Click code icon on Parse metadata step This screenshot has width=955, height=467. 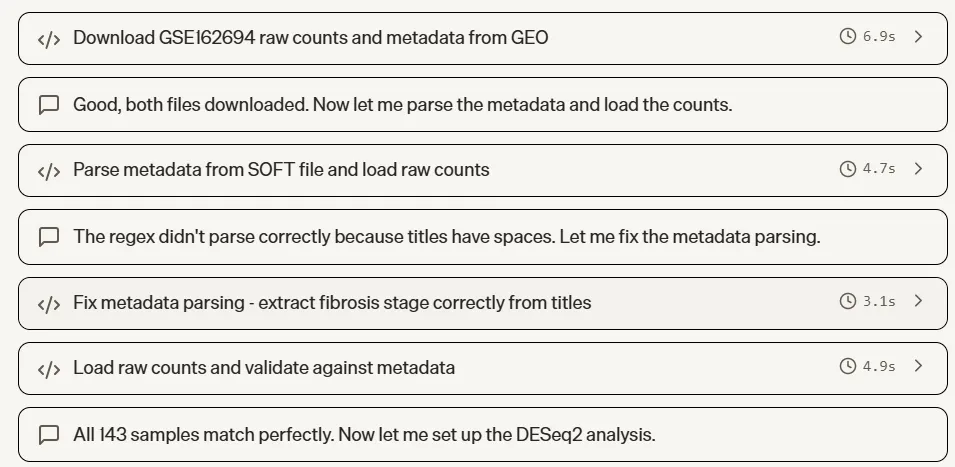[x=49, y=170]
